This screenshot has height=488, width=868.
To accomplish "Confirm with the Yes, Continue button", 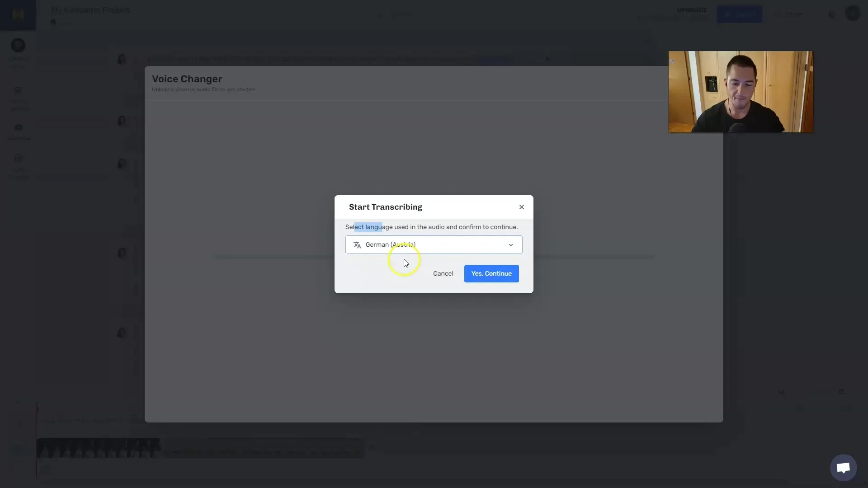I will click(491, 273).
